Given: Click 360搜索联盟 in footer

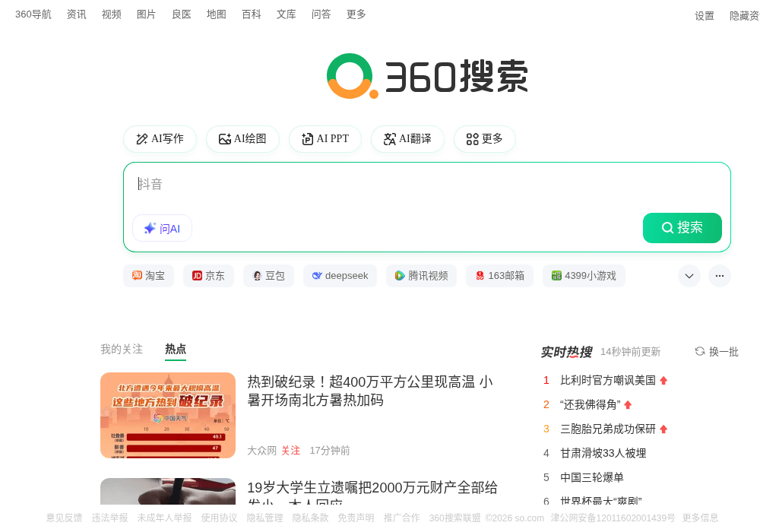Looking at the screenshot, I should (454, 518).
